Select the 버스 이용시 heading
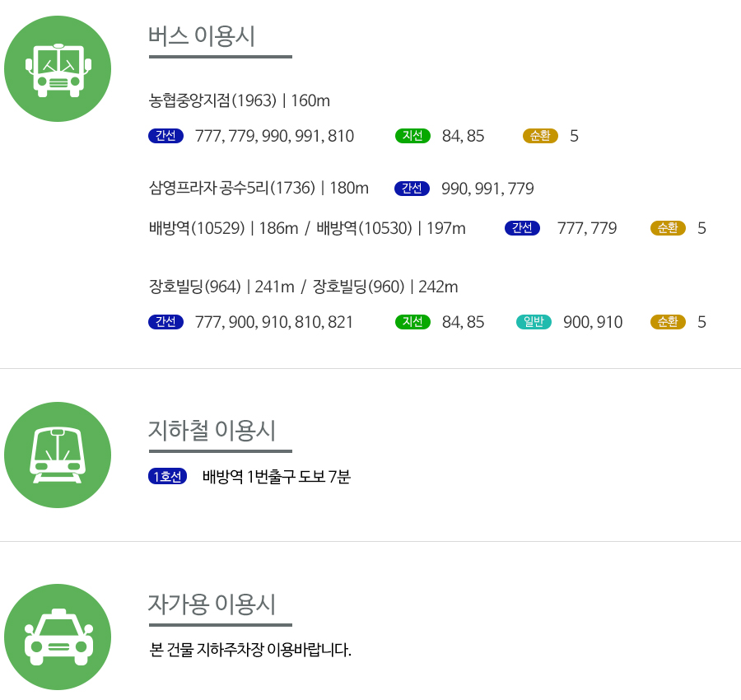The width and height of the screenshot is (741, 700). [x=202, y=36]
